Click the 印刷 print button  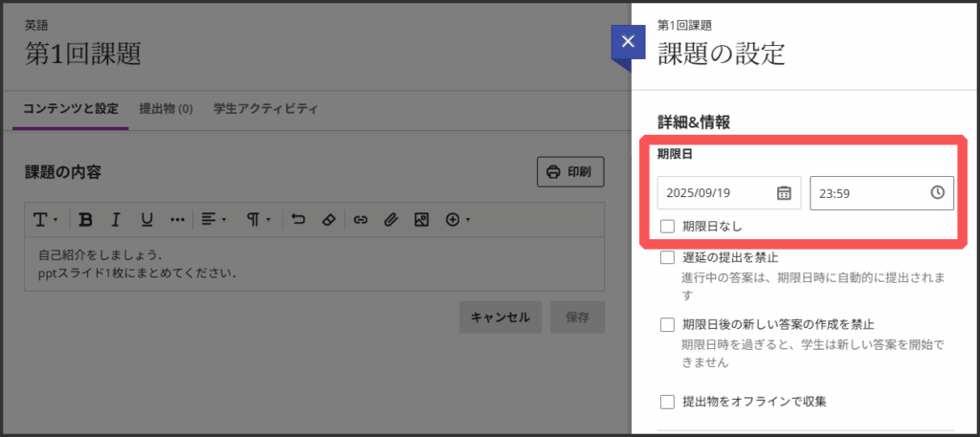coord(570,172)
